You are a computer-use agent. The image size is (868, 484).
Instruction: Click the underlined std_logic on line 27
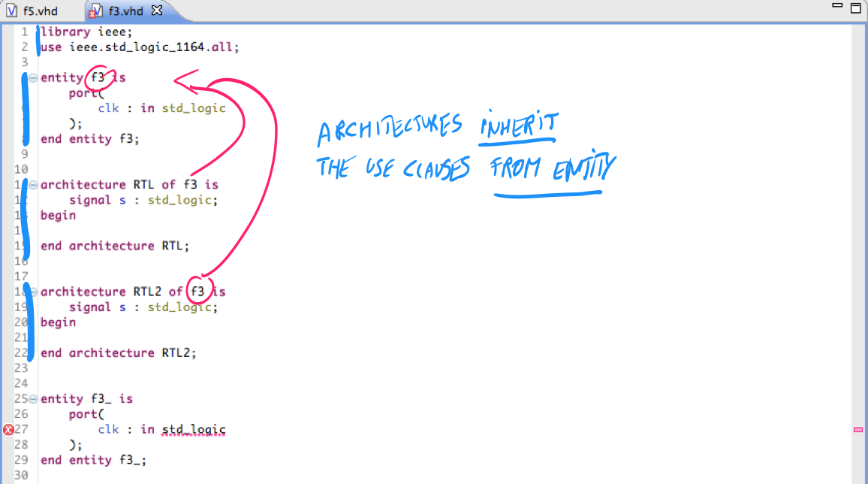pyautogui.click(x=193, y=430)
